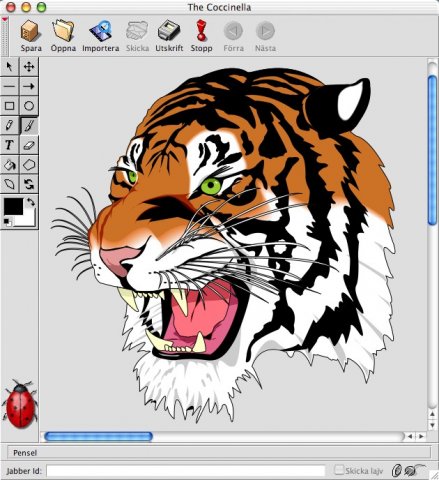Collapse the toolbar using the red triangle
This screenshot has height=480, width=439.
point(5,20)
